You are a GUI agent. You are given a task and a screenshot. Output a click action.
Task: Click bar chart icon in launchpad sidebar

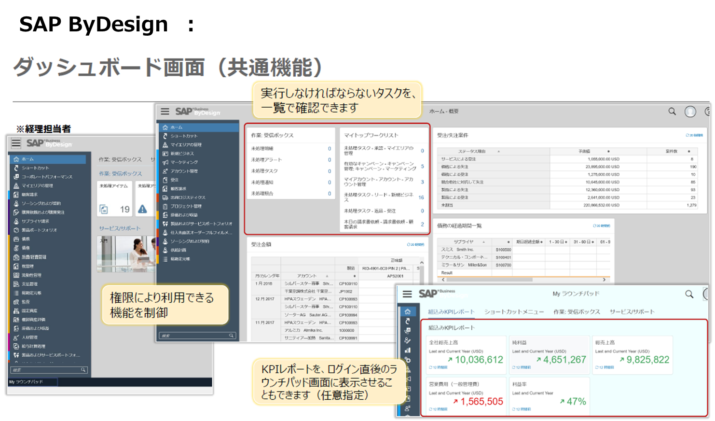pos(407,350)
